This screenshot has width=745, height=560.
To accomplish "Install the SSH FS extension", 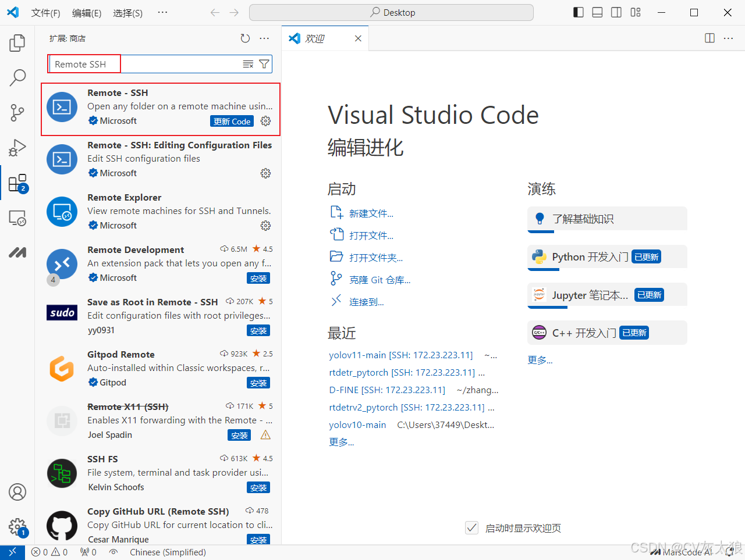I will click(x=258, y=488).
